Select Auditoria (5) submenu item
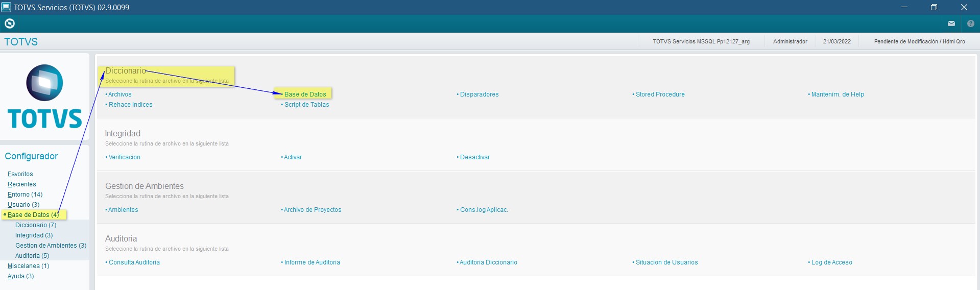980x290 pixels. point(32,256)
